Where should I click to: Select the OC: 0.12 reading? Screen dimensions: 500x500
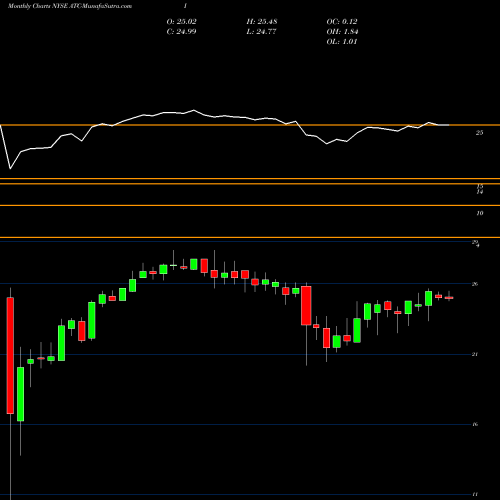(342, 22)
